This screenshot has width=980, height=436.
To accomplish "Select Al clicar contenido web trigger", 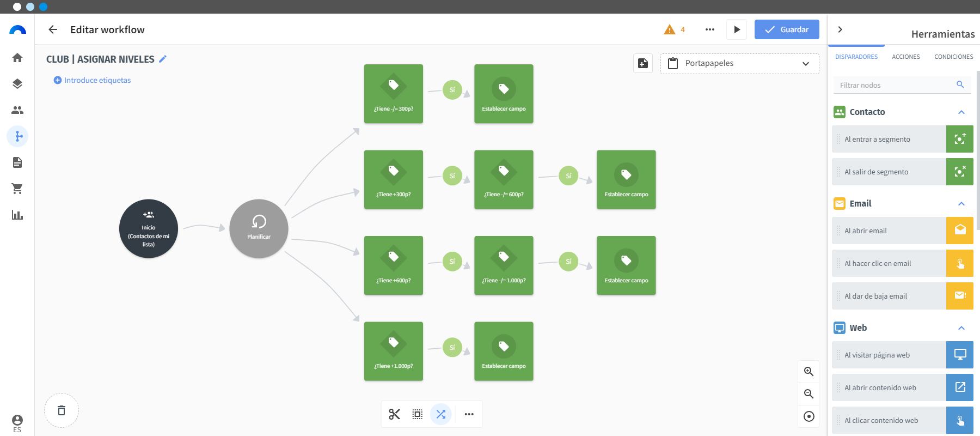I will point(903,420).
